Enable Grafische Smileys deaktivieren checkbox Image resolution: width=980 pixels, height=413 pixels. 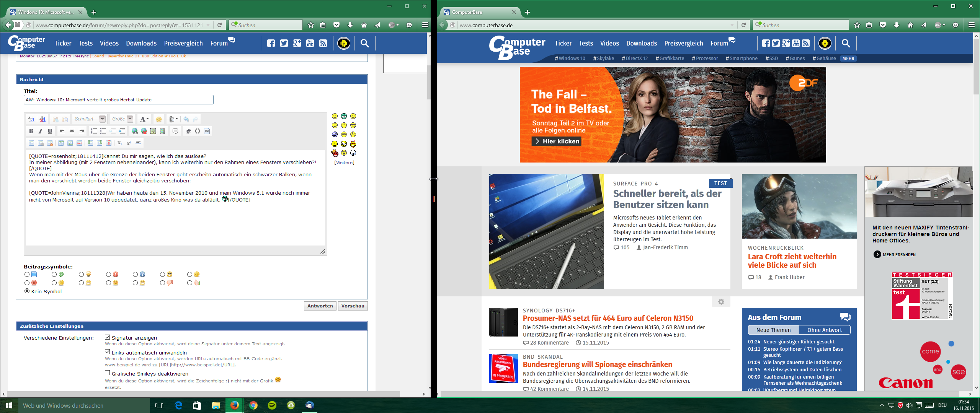pyautogui.click(x=108, y=373)
